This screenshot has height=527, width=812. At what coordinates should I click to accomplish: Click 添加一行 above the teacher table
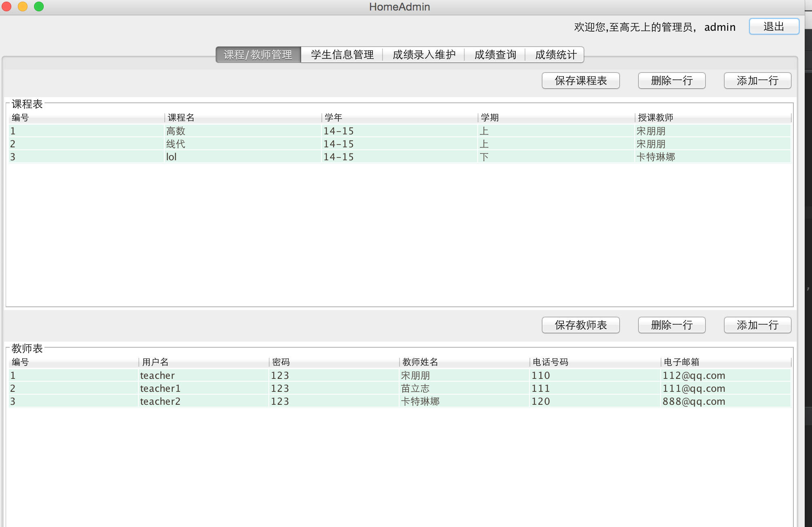757,325
